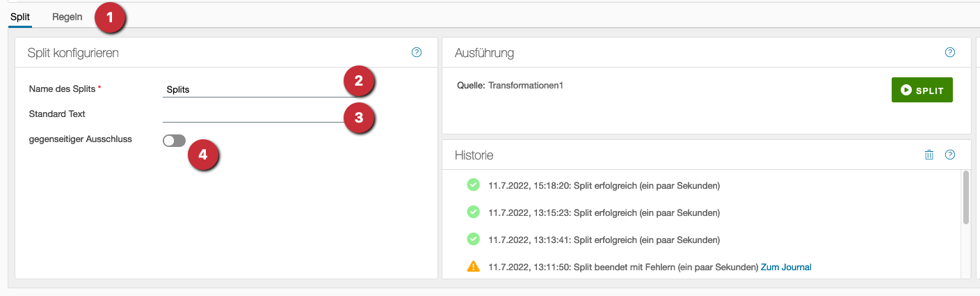Open the Zum Journal link
This screenshot has height=296, width=980.
click(786, 267)
